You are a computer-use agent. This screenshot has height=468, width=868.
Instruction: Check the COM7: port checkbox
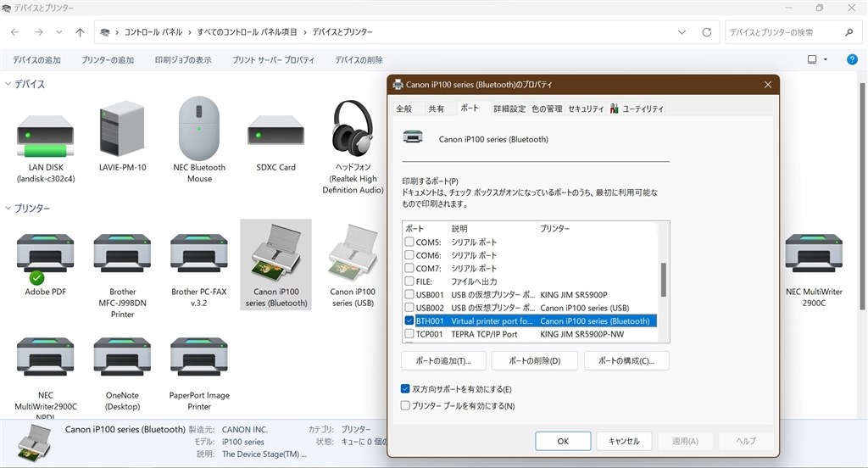[x=409, y=268]
